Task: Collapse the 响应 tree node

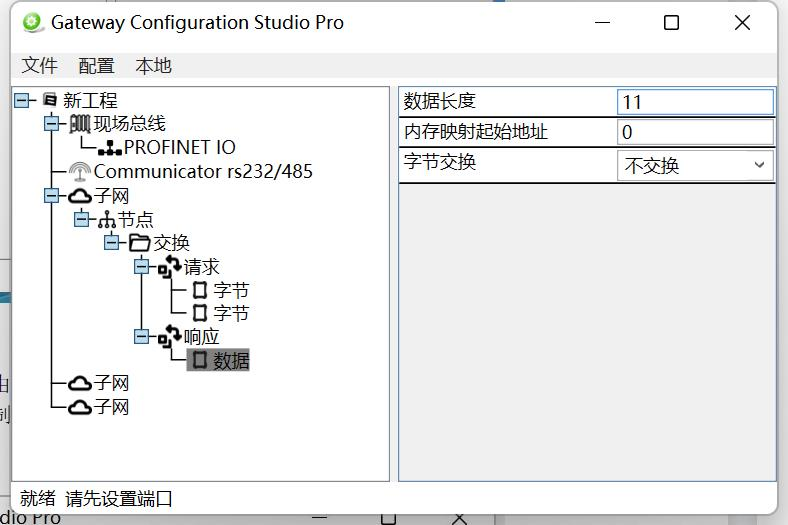Action: (142, 337)
